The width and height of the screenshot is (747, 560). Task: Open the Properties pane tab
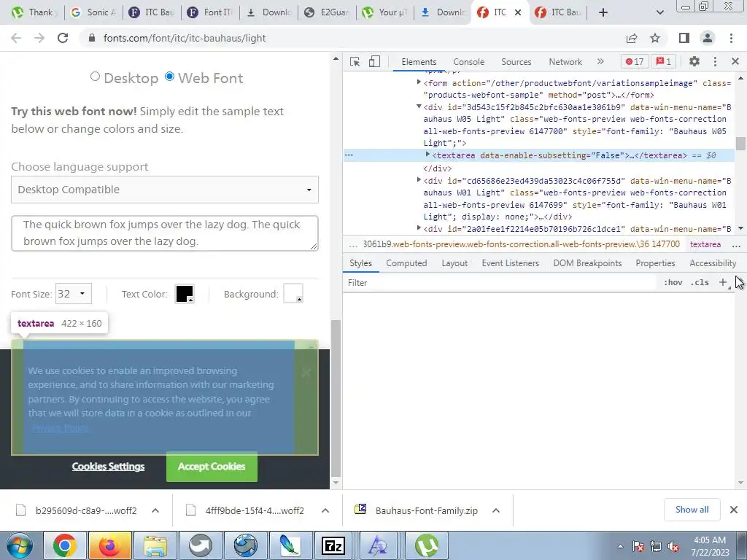(655, 263)
